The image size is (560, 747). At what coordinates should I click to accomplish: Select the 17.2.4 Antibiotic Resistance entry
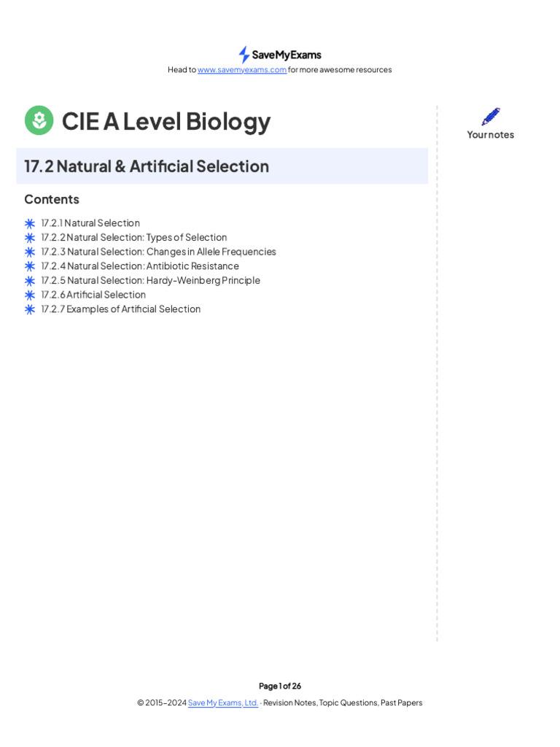tap(140, 266)
